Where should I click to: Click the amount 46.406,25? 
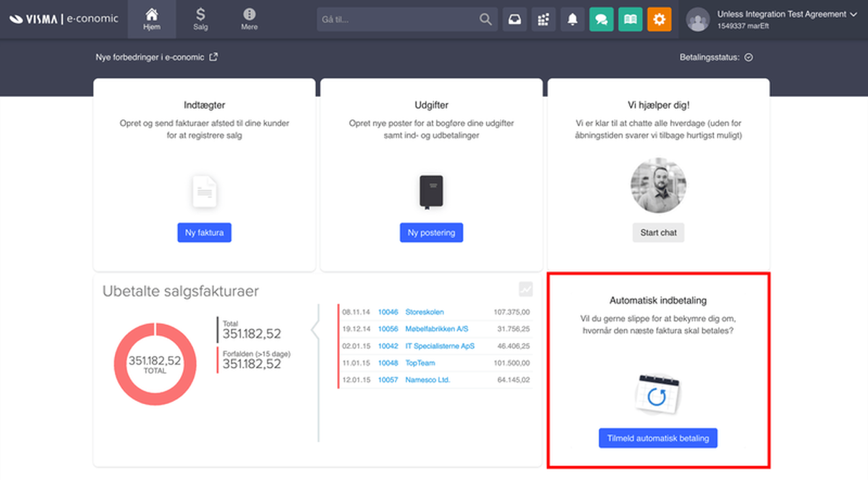pos(514,346)
